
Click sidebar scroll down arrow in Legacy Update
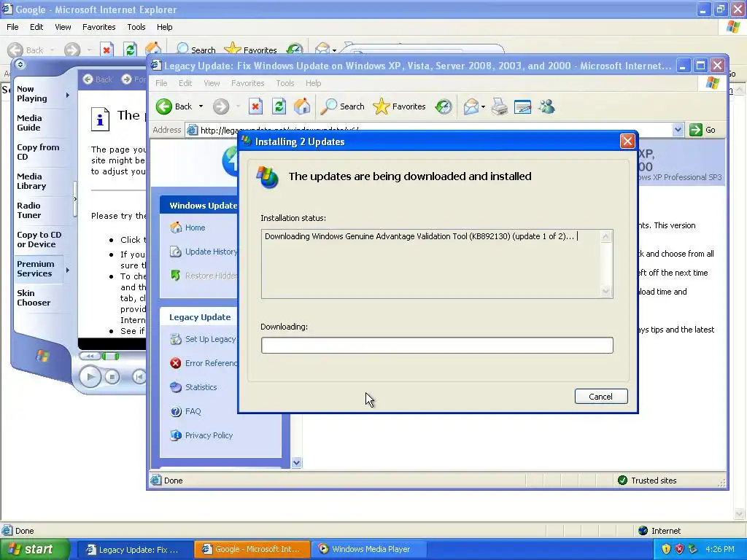click(x=296, y=462)
